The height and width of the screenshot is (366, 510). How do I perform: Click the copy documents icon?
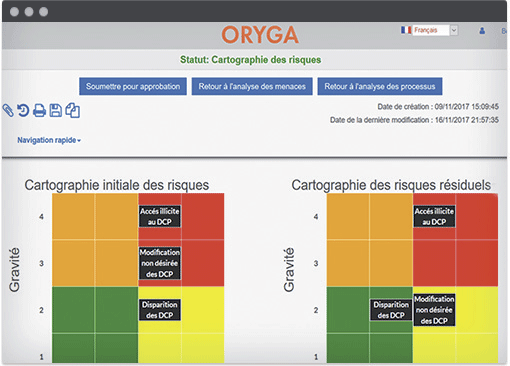(73, 110)
